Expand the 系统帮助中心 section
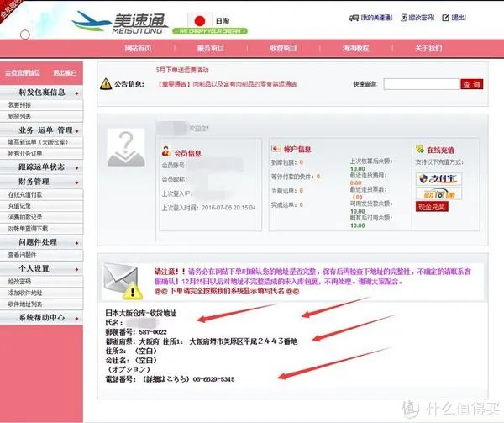504x423 pixels. point(41,318)
